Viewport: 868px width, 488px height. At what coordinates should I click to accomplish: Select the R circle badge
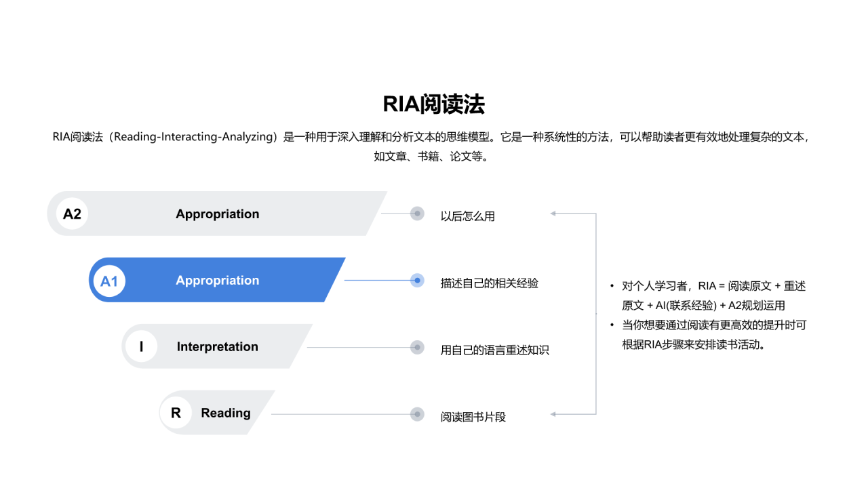(x=176, y=413)
